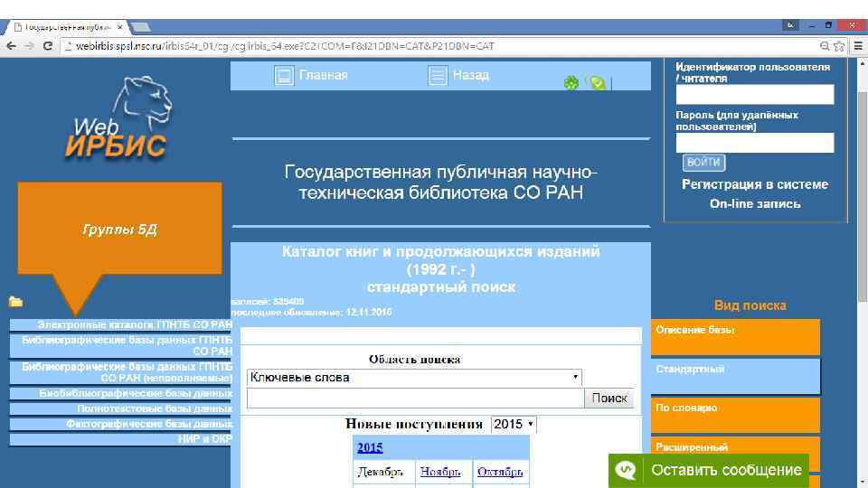The width and height of the screenshot is (868, 488).
Task: Click the keyword search text field
Action: click(x=416, y=398)
